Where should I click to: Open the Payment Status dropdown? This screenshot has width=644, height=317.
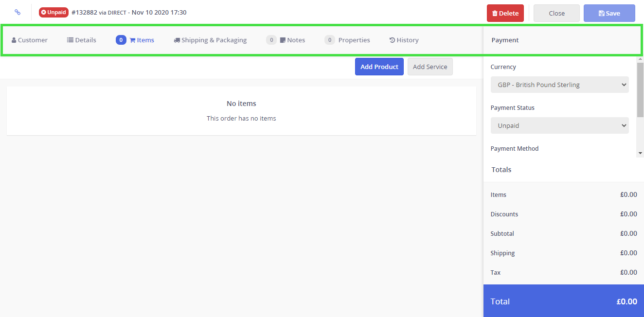coord(559,125)
